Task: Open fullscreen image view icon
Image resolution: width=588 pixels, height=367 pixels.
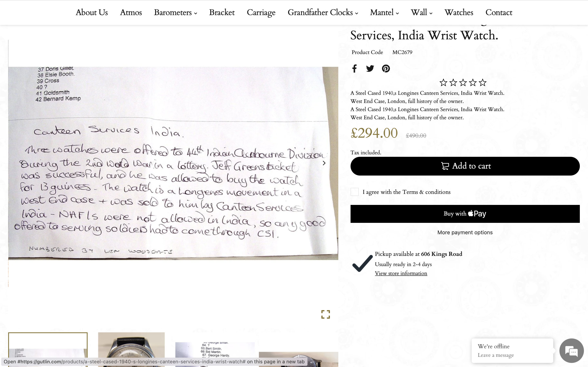Action: 326,314
